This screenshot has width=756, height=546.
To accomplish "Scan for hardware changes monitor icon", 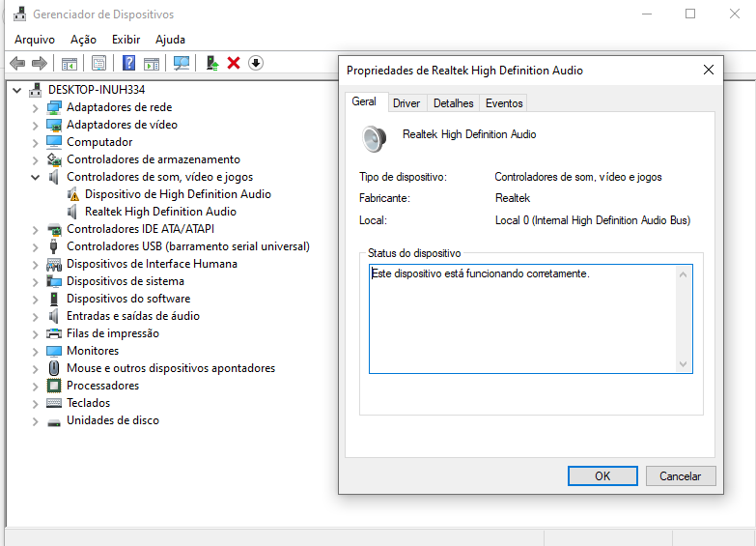I will (182, 63).
